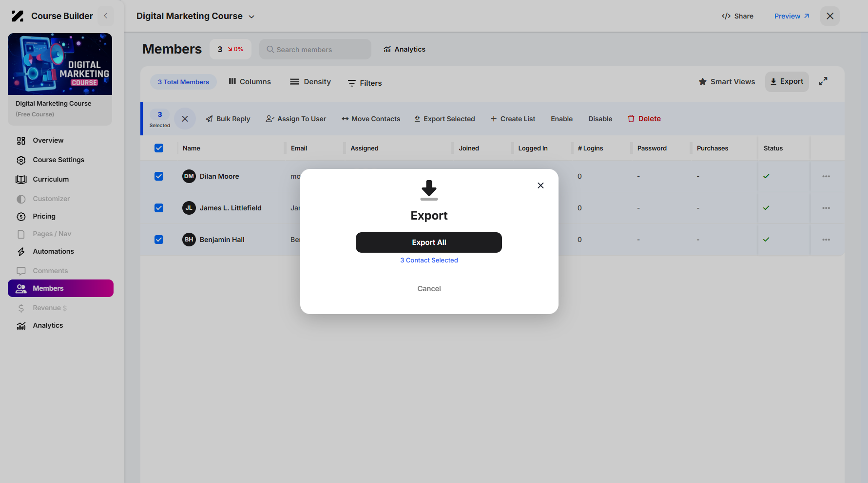This screenshot has width=868, height=483.
Task: Open Smart Views with the star icon
Action: 727,82
